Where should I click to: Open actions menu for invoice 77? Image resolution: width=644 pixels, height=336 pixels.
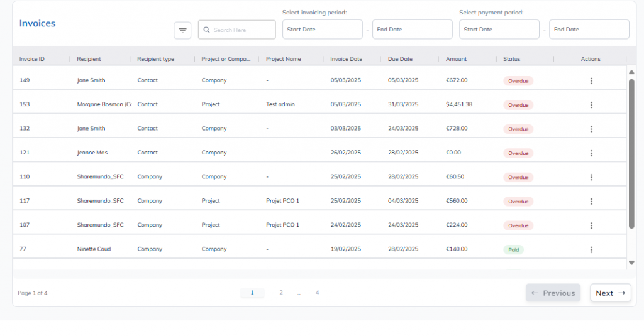[x=591, y=249]
